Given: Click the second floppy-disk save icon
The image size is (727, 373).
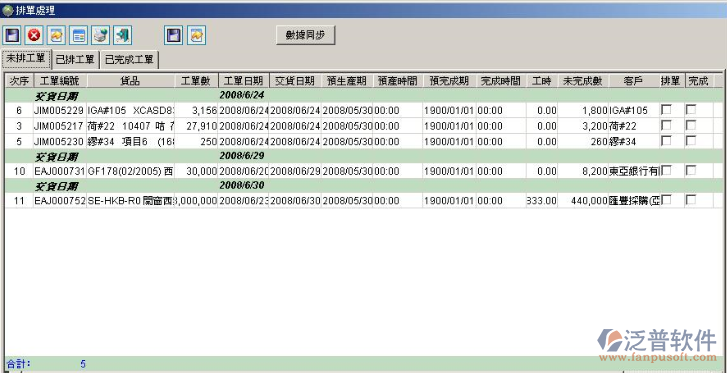Looking at the screenshot, I should [x=174, y=35].
